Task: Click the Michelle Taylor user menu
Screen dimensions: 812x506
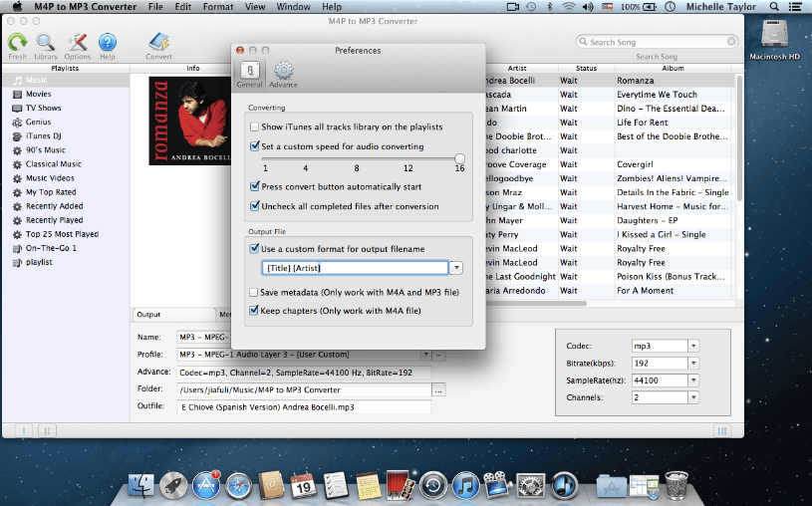Action: coord(721,7)
